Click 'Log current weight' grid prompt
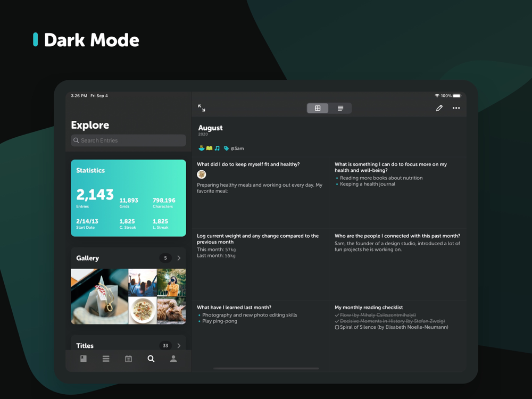The height and width of the screenshot is (399, 532). (257, 239)
